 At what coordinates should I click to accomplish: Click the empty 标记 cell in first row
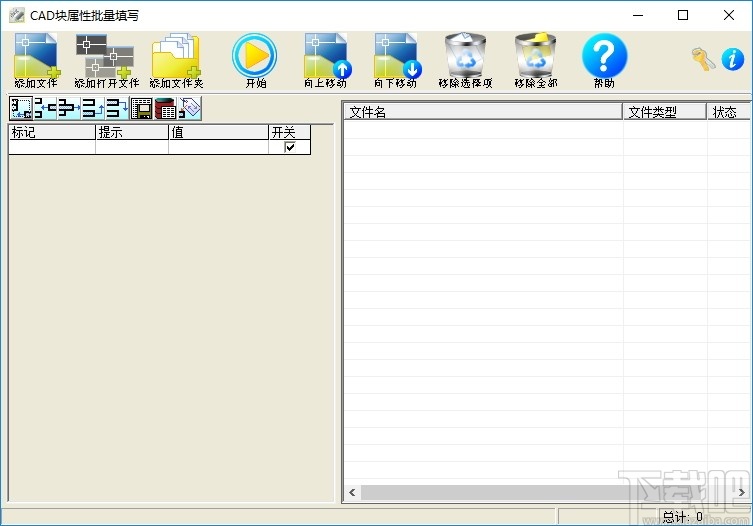point(52,147)
